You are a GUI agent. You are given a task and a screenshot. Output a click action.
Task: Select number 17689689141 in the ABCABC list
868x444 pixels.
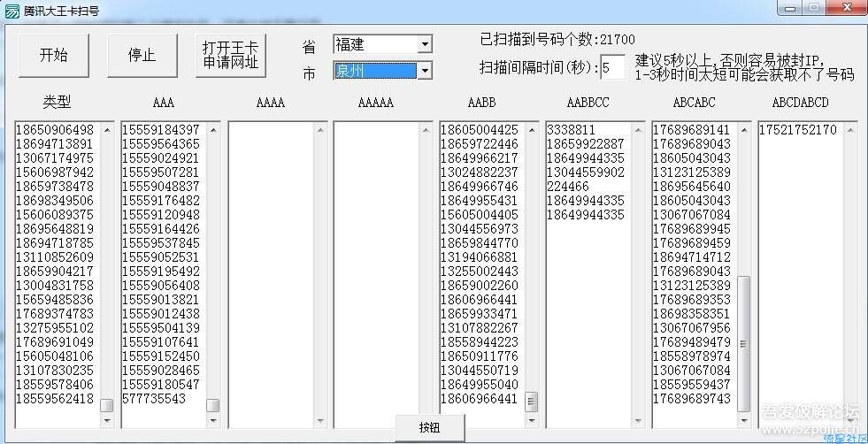pos(693,130)
